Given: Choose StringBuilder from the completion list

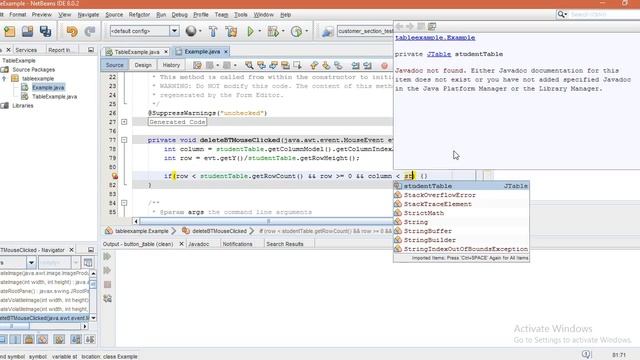Looking at the screenshot, I should [461, 240].
